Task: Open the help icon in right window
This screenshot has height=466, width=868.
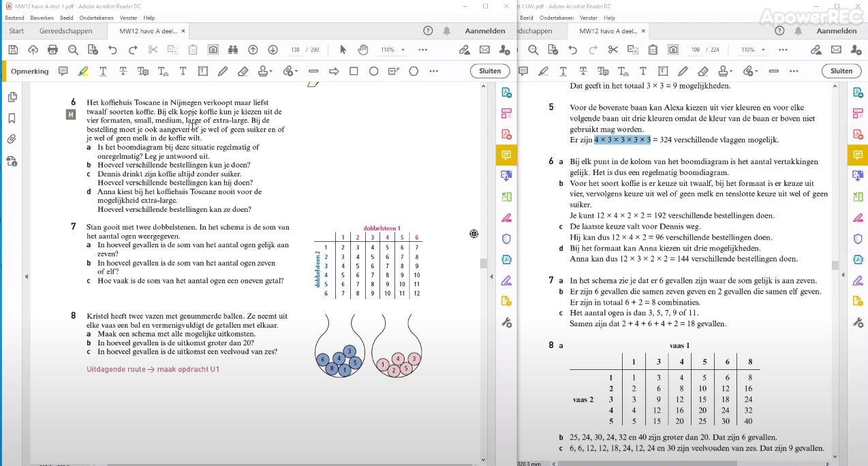Action: (779, 31)
